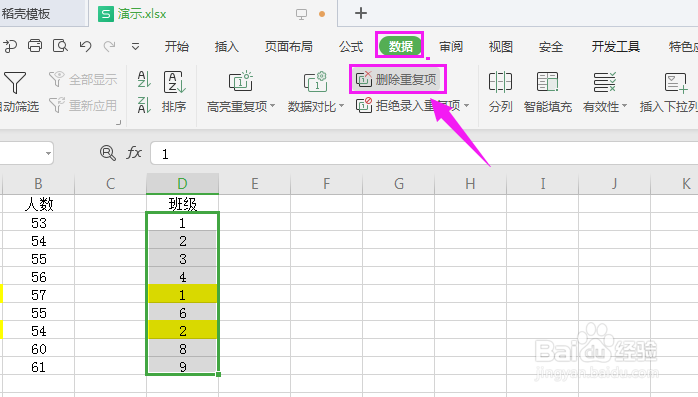Click the 班级 header cell
This screenshot has height=397, width=698.
click(x=183, y=204)
